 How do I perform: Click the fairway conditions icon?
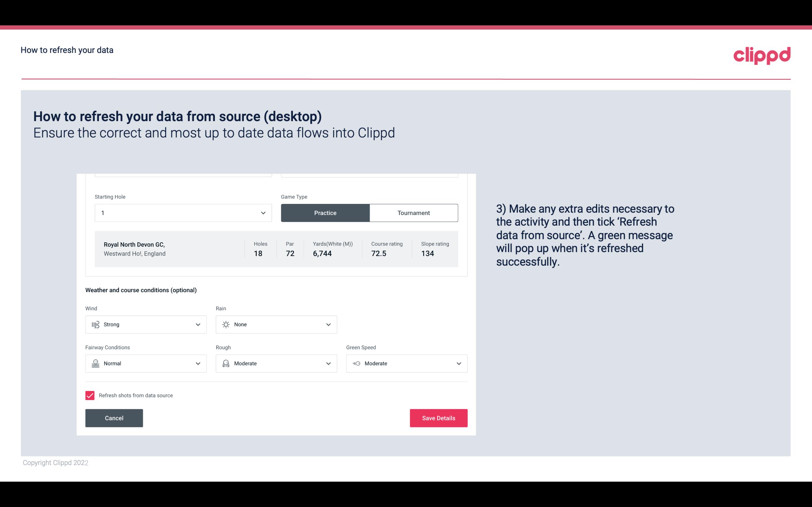coord(95,363)
